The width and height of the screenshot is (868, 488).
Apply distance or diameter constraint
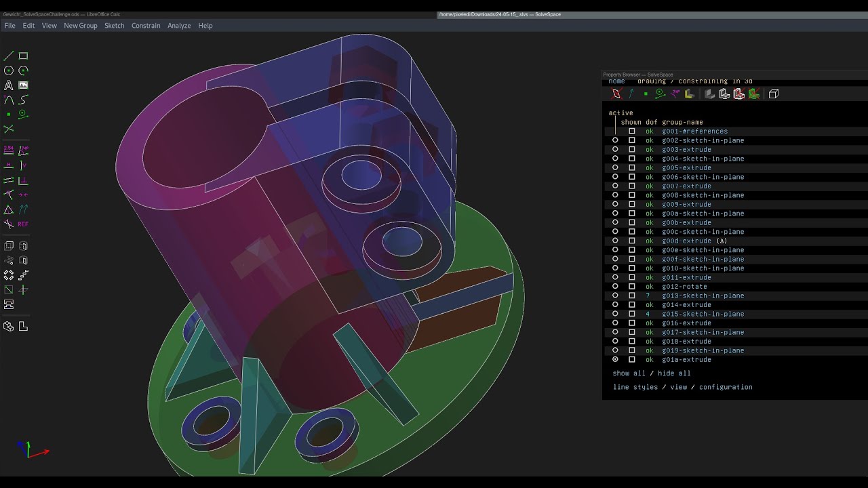pyautogui.click(x=9, y=150)
